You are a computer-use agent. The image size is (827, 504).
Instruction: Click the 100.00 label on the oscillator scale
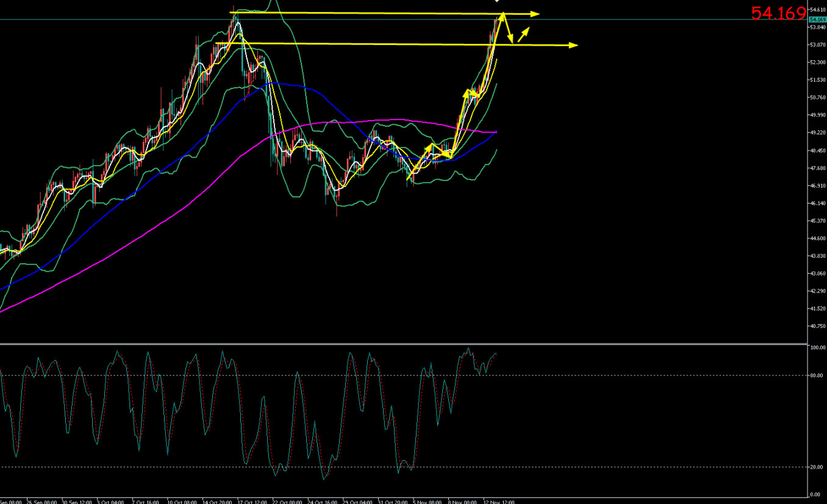click(817, 347)
